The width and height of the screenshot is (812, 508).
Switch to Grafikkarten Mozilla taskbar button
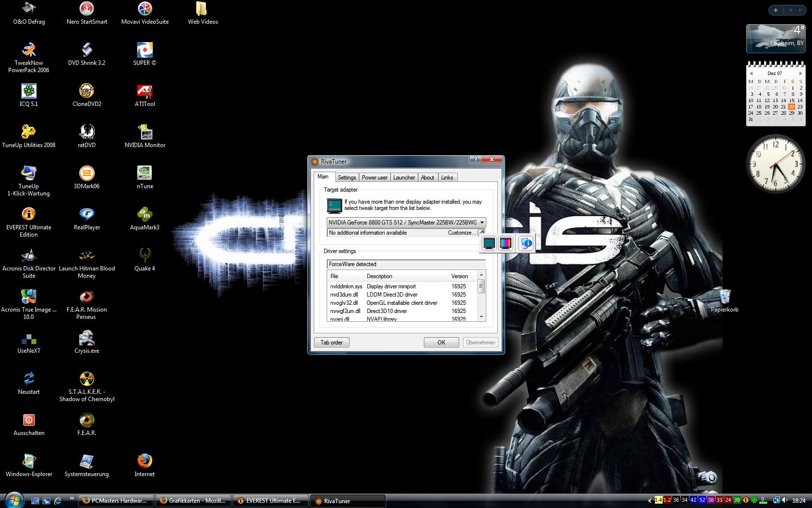click(193, 501)
